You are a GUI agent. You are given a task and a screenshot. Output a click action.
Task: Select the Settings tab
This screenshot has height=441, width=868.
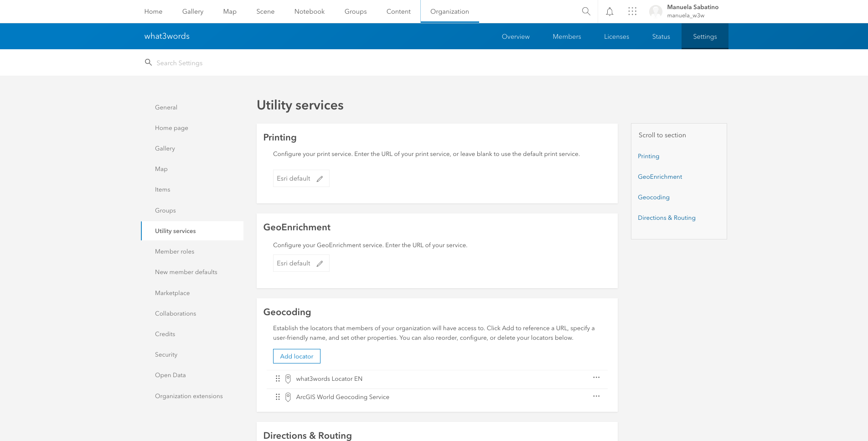(x=705, y=36)
